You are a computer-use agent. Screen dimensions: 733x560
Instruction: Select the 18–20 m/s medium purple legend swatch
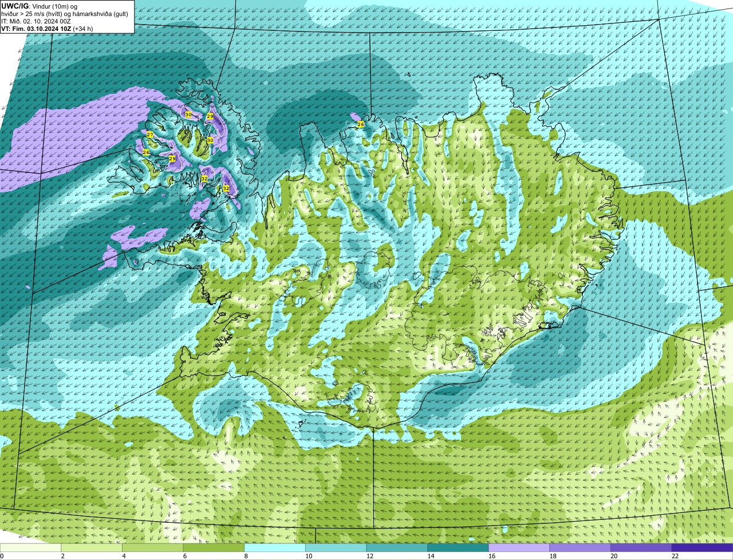(580, 547)
